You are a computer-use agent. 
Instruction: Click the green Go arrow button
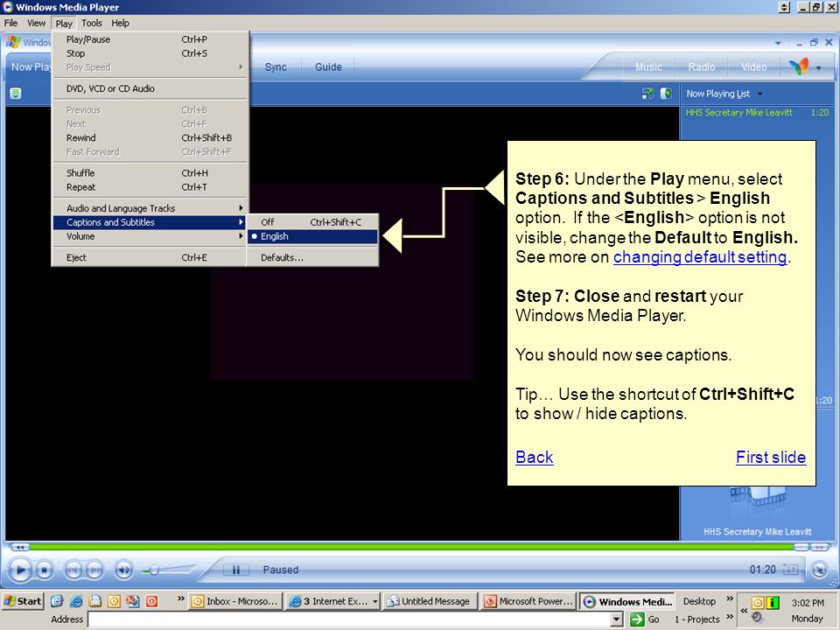coord(637,619)
